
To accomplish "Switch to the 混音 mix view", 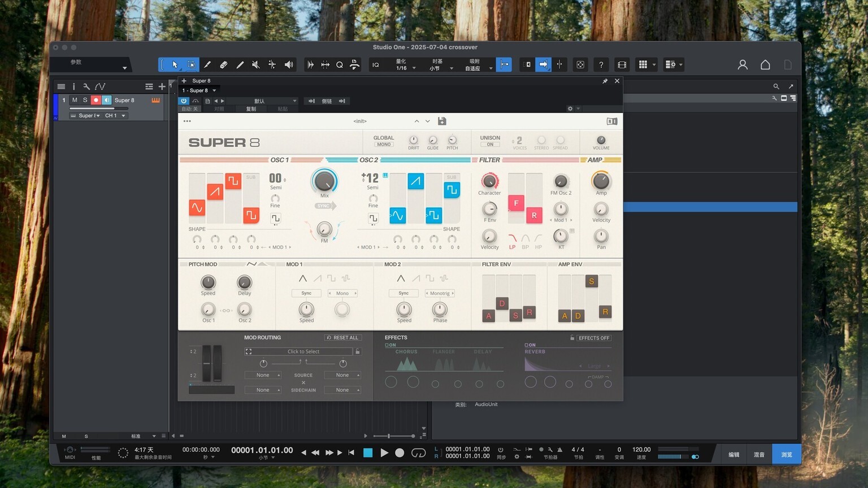I will pyautogui.click(x=759, y=454).
